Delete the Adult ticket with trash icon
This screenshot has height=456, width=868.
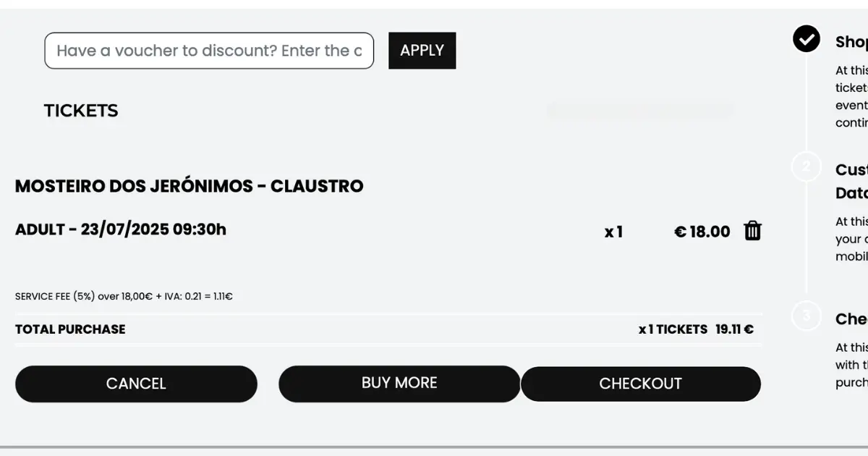753,231
